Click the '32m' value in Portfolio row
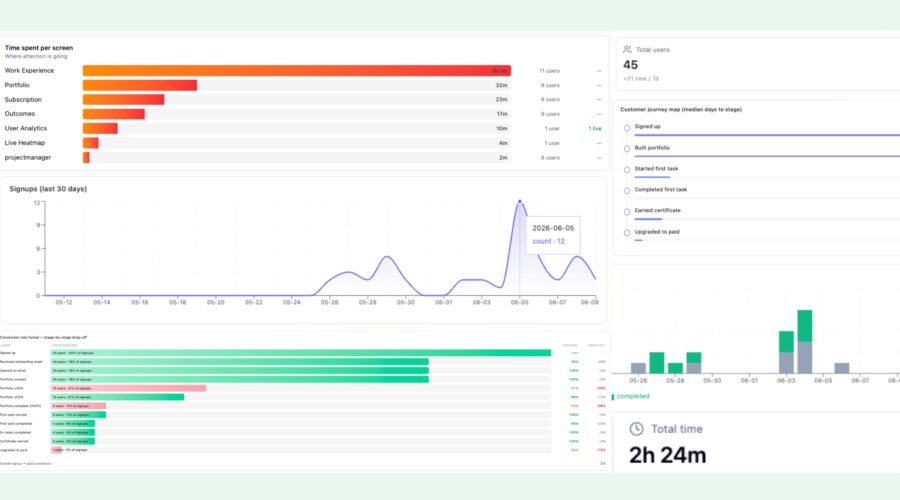The width and height of the screenshot is (900, 500). click(501, 86)
